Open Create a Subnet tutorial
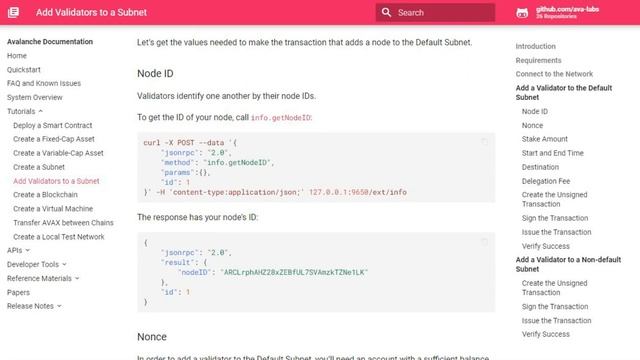Viewport: 640px width, 360px height. pos(39,167)
